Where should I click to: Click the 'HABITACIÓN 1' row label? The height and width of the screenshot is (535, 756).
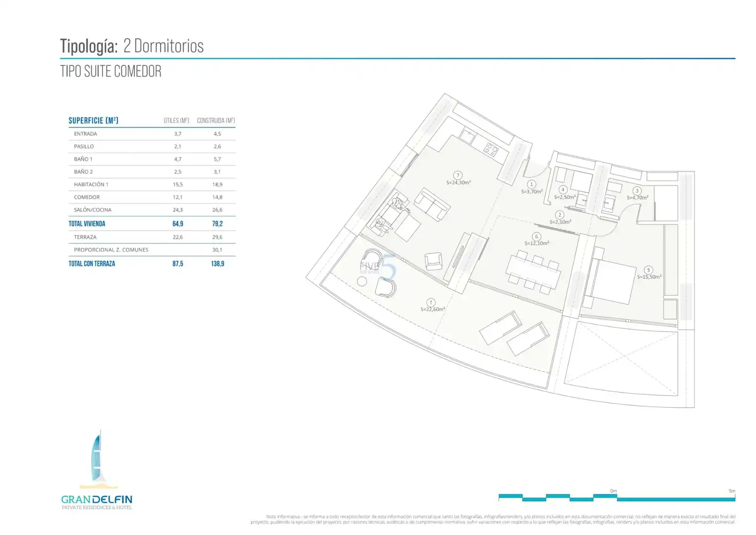click(91, 184)
